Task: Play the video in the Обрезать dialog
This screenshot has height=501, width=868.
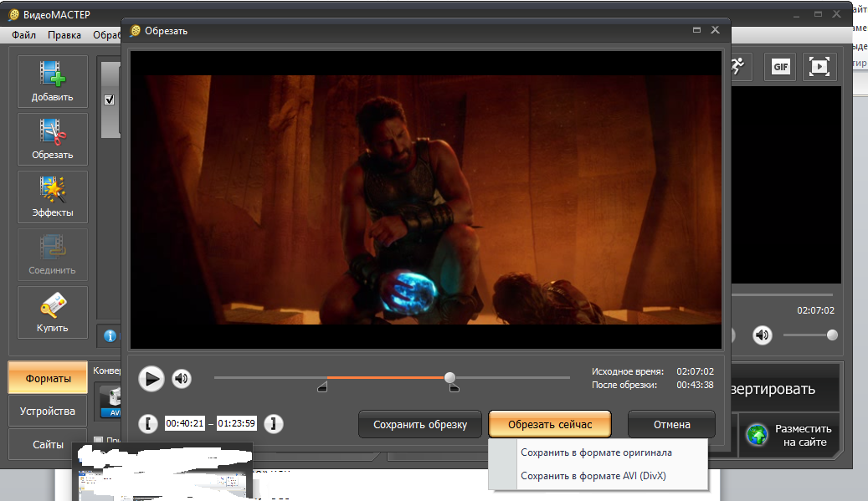Action: click(152, 379)
